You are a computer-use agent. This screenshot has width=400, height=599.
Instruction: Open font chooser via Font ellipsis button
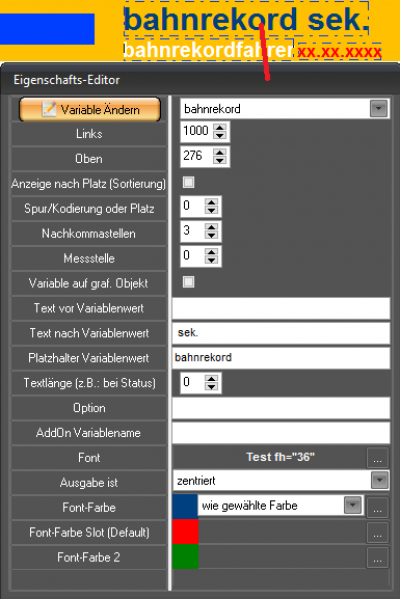(x=377, y=458)
